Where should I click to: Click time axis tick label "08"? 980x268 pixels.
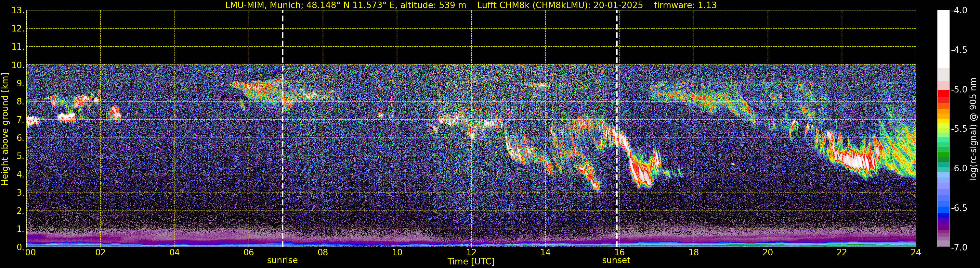pyautogui.click(x=323, y=252)
